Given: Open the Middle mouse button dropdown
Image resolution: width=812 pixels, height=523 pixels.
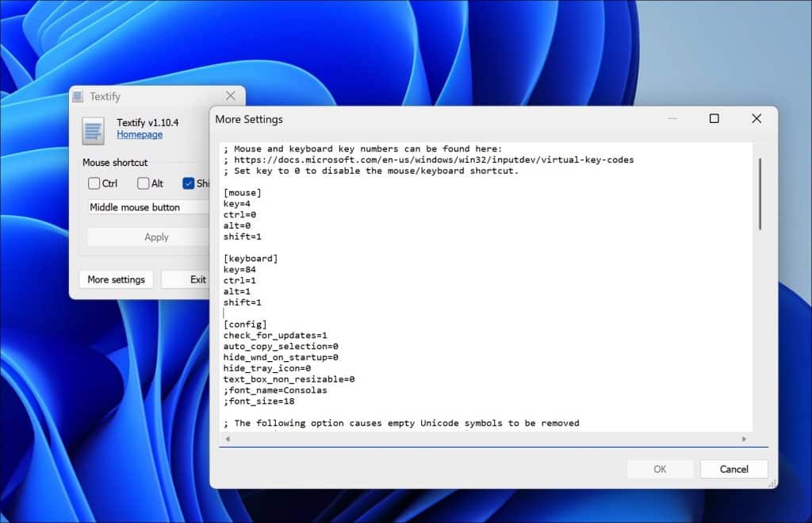Looking at the screenshot, I should click(148, 207).
